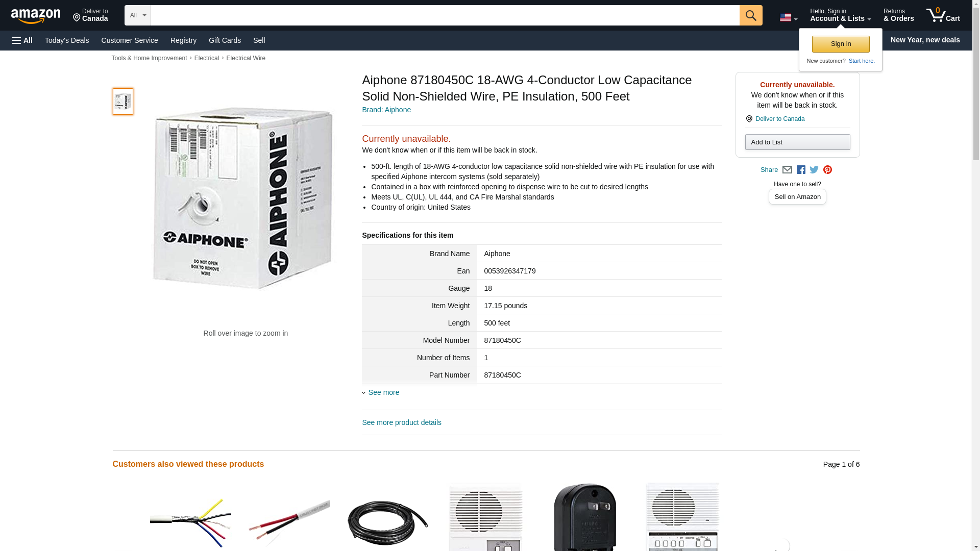This screenshot has height=551, width=980.
Task: Open Today's Deals in navigation bar
Action: (x=67, y=40)
